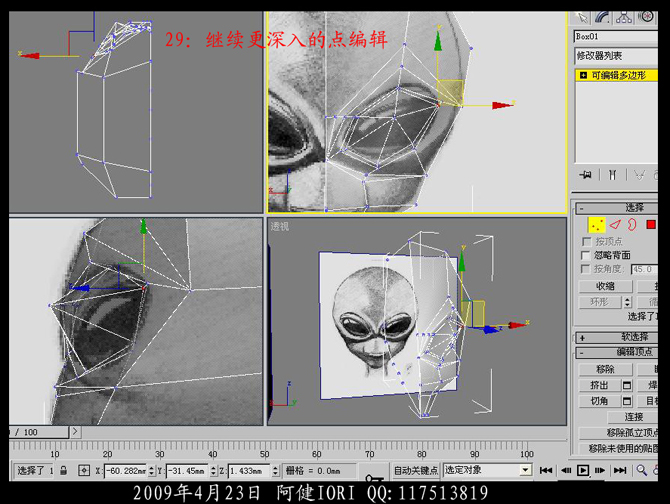Select Edge sub-object level icon
The width and height of the screenshot is (670, 504).
point(615,225)
